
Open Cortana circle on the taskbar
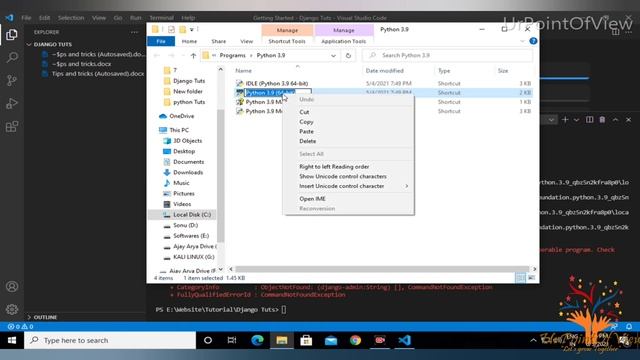208,340
